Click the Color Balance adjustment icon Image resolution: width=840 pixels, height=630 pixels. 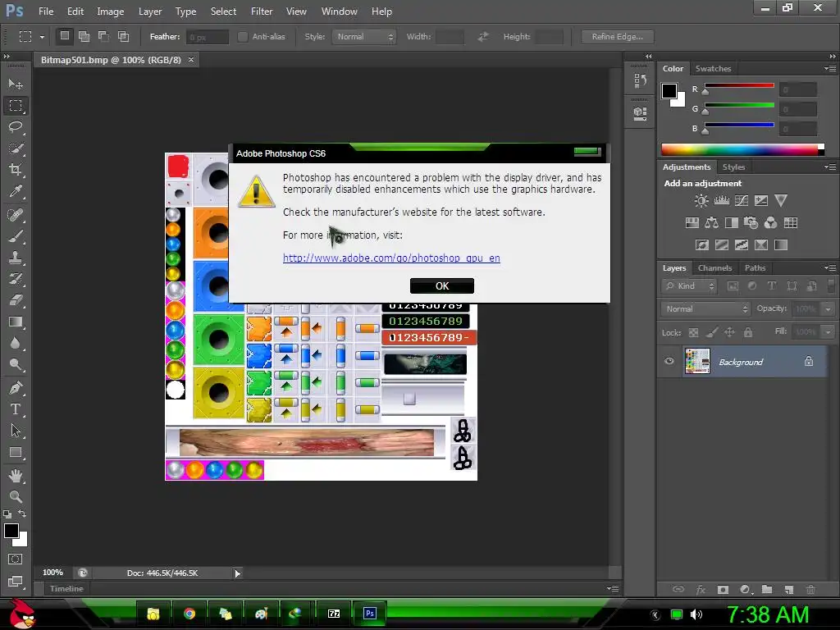tap(711, 223)
